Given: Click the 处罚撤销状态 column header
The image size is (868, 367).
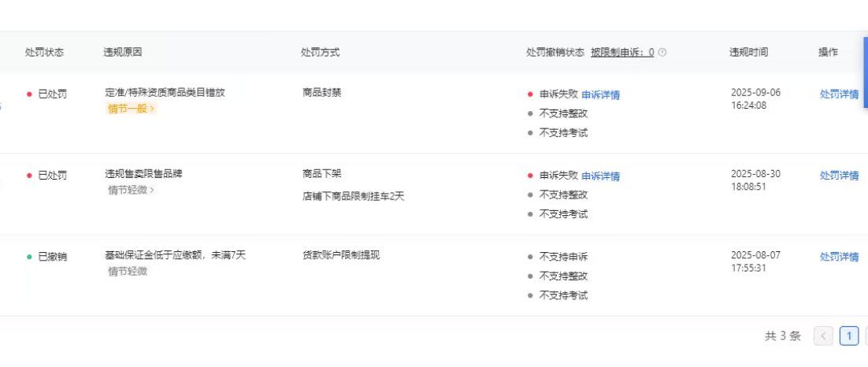Looking at the screenshot, I should [x=555, y=53].
